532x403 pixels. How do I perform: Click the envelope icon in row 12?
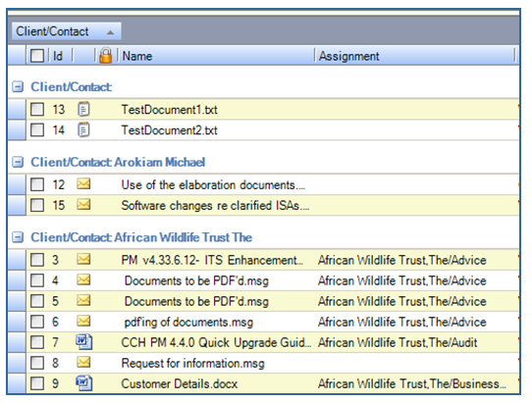pyautogui.click(x=83, y=184)
